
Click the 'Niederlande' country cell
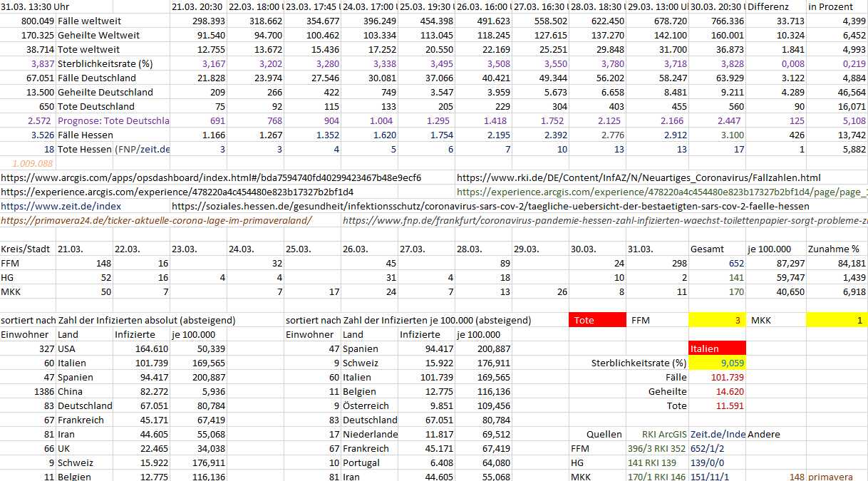pos(370,434)
